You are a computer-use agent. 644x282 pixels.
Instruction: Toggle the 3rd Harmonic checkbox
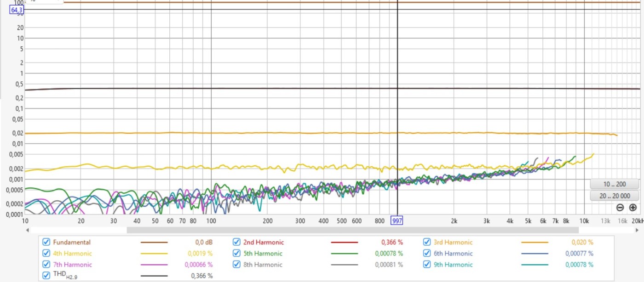point(427,242)
